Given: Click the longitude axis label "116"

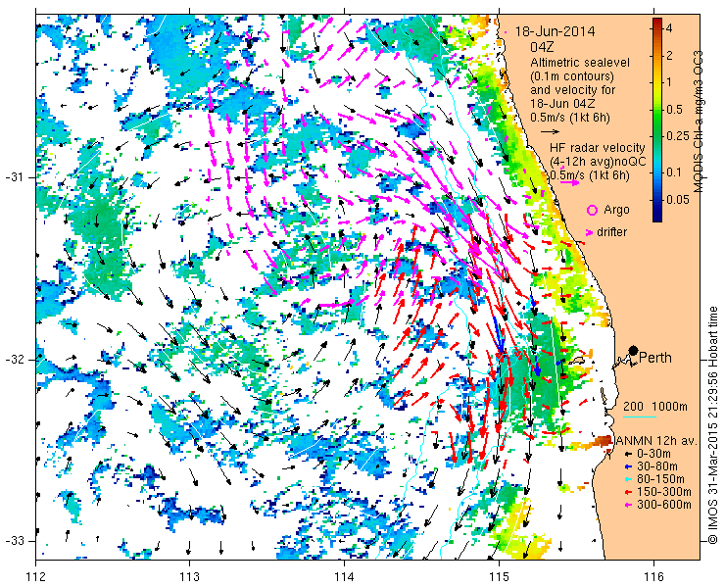Looking at the screenshot, I should [653, 577].
